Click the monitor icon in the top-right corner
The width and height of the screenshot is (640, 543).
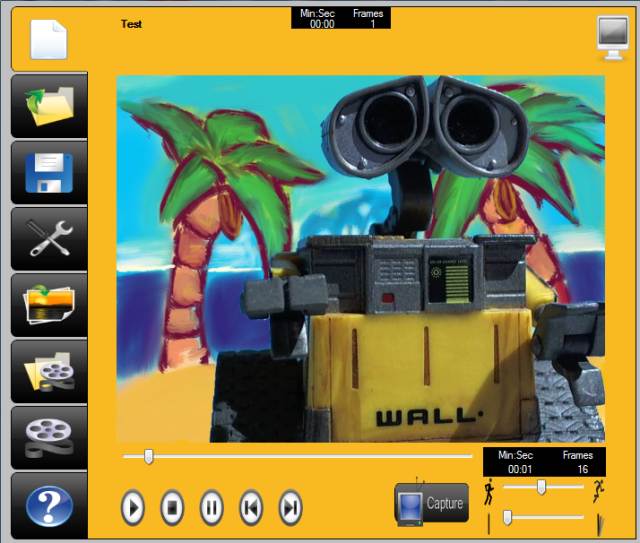tap(613, 38)
